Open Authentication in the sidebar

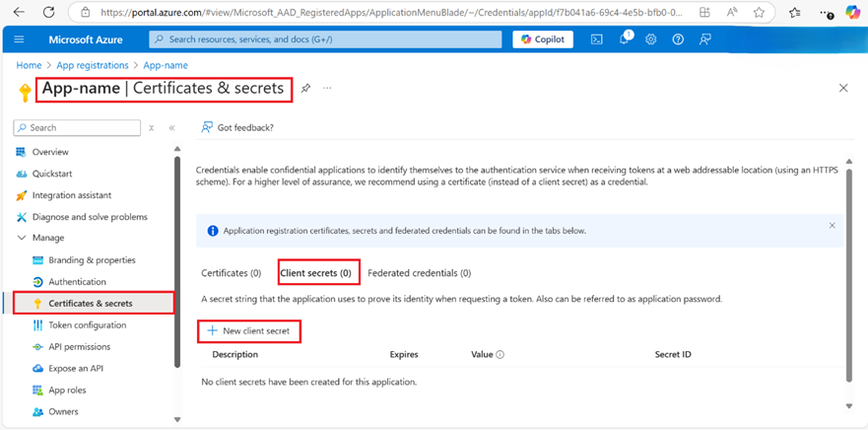(77, 281)
